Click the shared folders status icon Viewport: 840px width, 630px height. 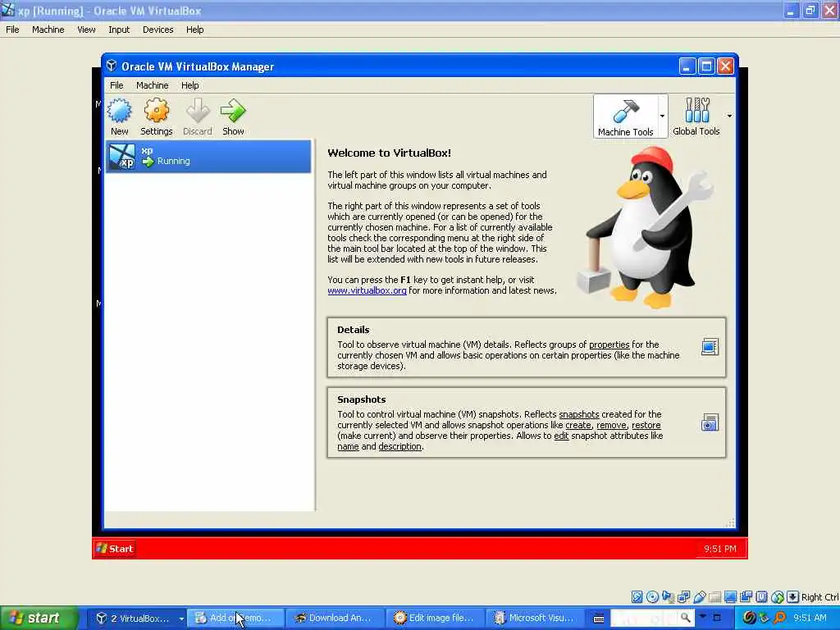[714, 597]
